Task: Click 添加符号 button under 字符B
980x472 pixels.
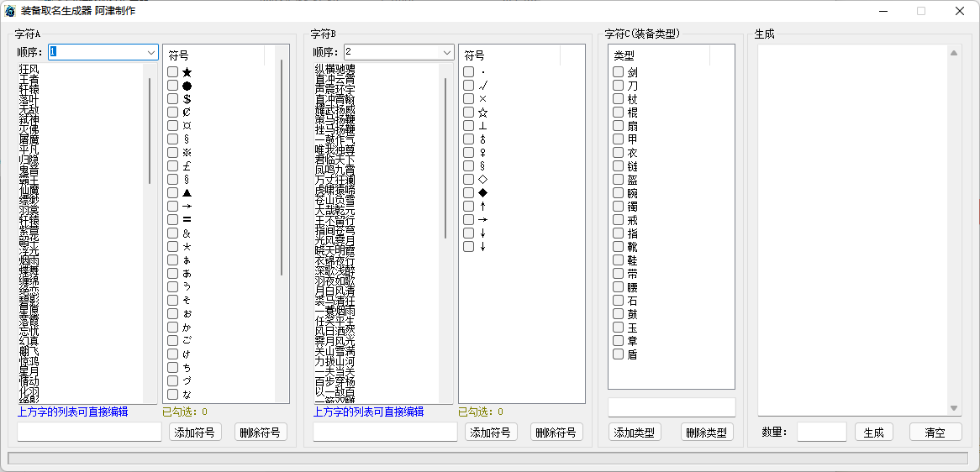Action: 491,432
